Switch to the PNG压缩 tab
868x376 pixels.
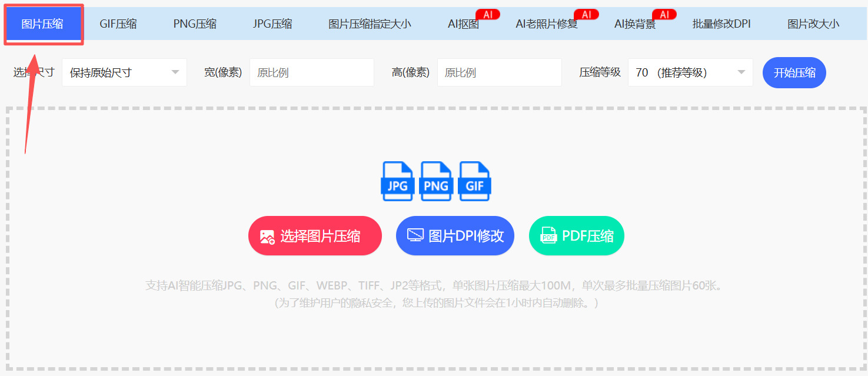195,23
